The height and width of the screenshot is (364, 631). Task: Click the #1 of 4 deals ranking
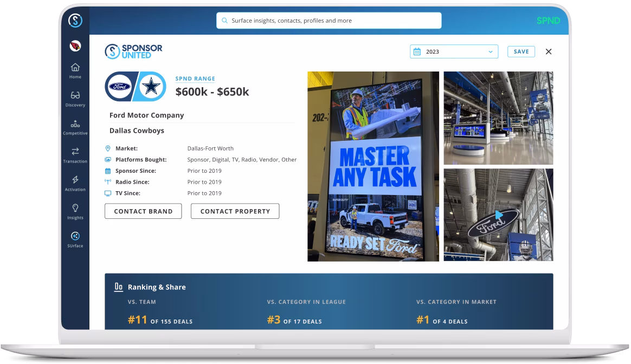coord(442,320)
